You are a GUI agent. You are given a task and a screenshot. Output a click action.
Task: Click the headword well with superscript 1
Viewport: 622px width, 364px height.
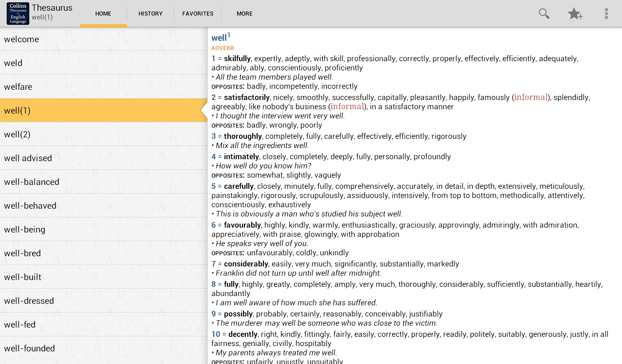click(220, 37)
